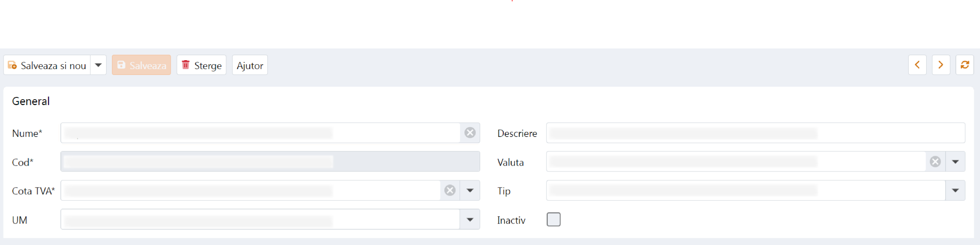Click into the Descriere input field
This screenshot has width=980, height=245.
click(755, 133)
